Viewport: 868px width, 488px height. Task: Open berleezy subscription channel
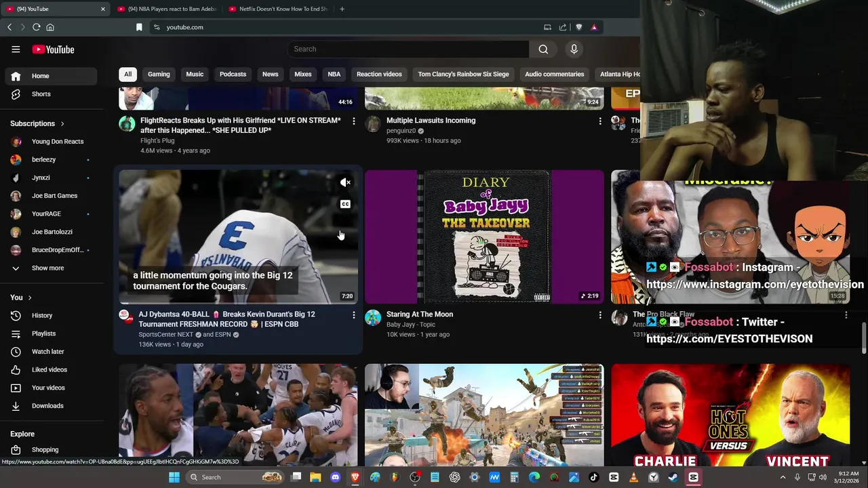coord(51,159)
